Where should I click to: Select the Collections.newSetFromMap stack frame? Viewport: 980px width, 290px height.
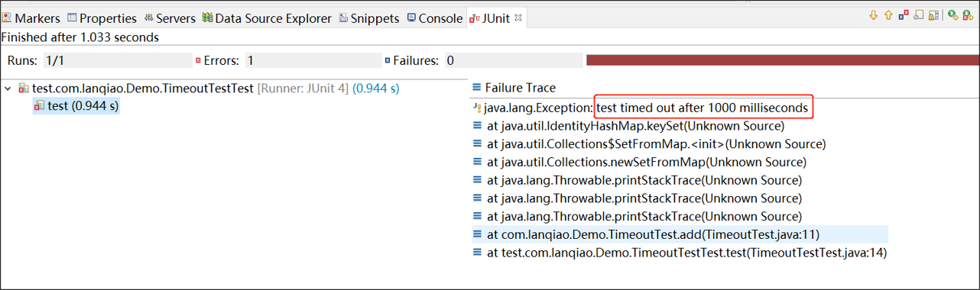(639, 163)
